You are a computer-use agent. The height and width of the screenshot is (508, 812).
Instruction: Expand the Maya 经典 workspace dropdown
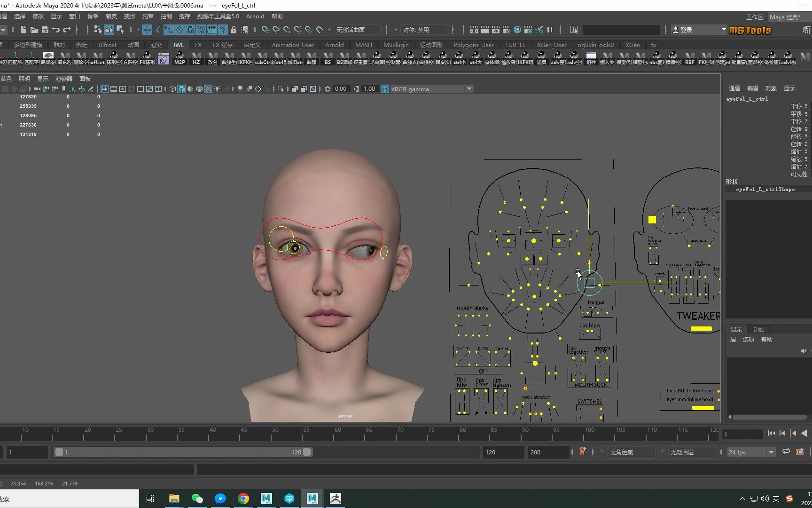click(x=788, y=17)
